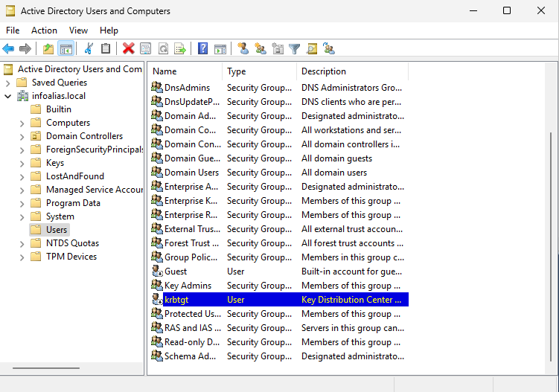Sort list by Description column header

351,71
